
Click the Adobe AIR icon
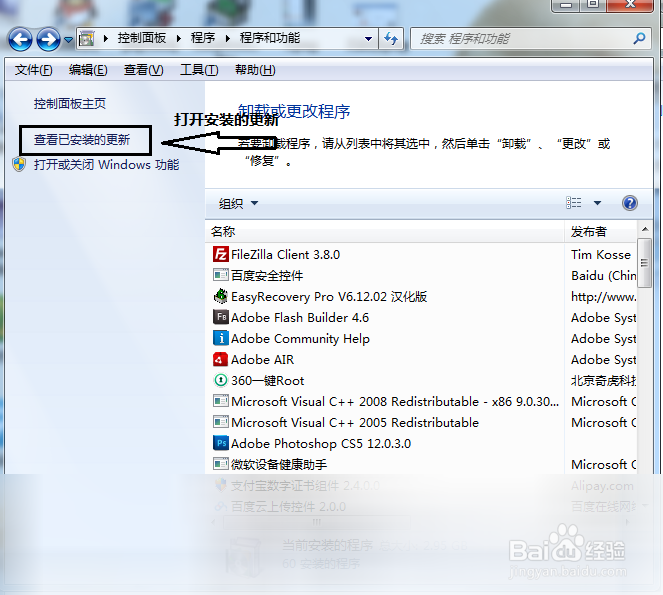(221, 359)
